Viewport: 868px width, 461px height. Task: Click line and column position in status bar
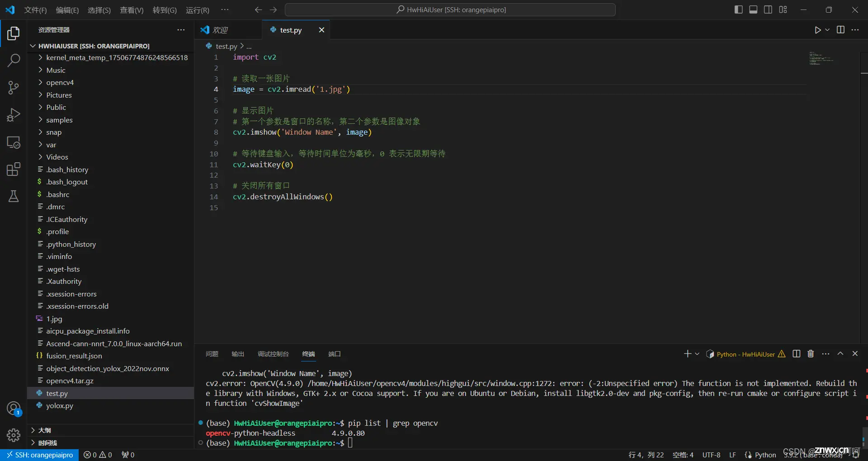coord(646,455)
